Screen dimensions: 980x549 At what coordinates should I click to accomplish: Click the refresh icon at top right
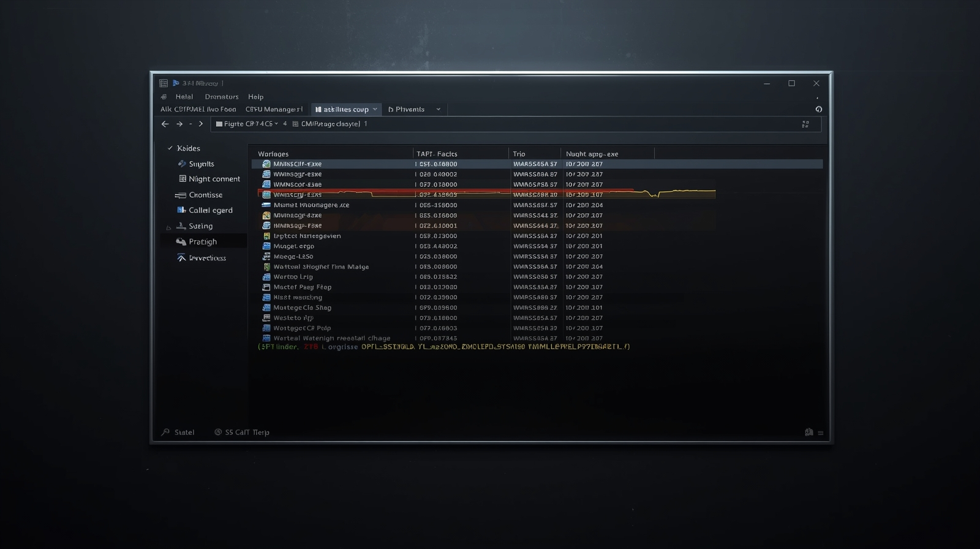pyautogui.click(x=818, y=109)
